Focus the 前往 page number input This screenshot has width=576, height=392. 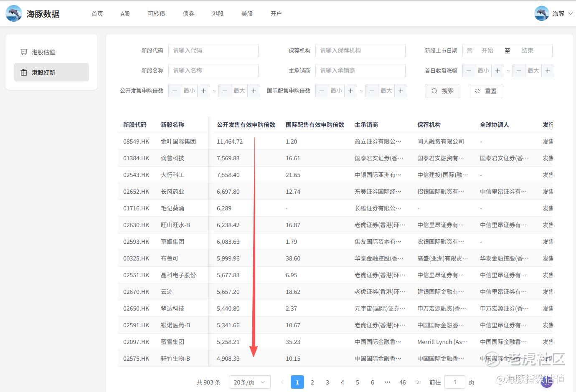click(x=455, y=382)
